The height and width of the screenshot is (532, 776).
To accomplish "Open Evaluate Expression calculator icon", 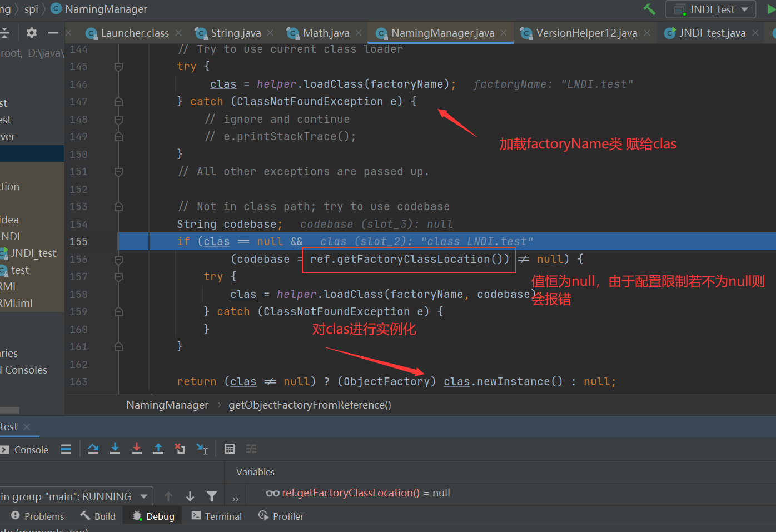I will click(x=230, y=449).
